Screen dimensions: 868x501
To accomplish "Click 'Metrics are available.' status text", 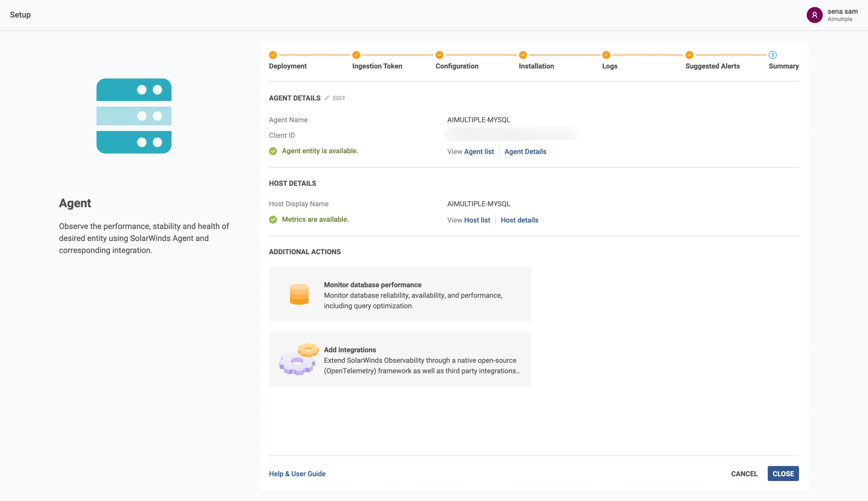I will pos(315,220).
